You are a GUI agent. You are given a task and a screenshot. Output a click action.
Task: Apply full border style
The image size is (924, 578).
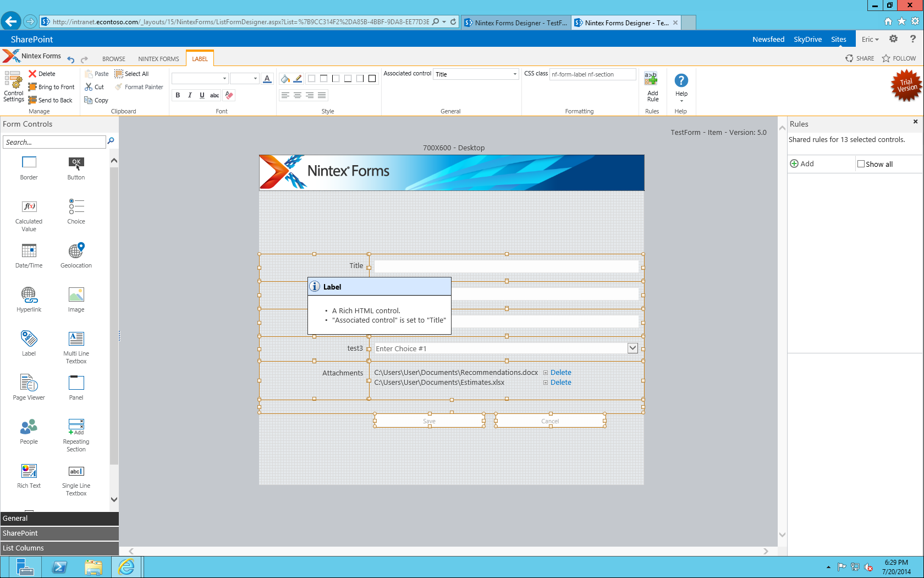[372, 79]
